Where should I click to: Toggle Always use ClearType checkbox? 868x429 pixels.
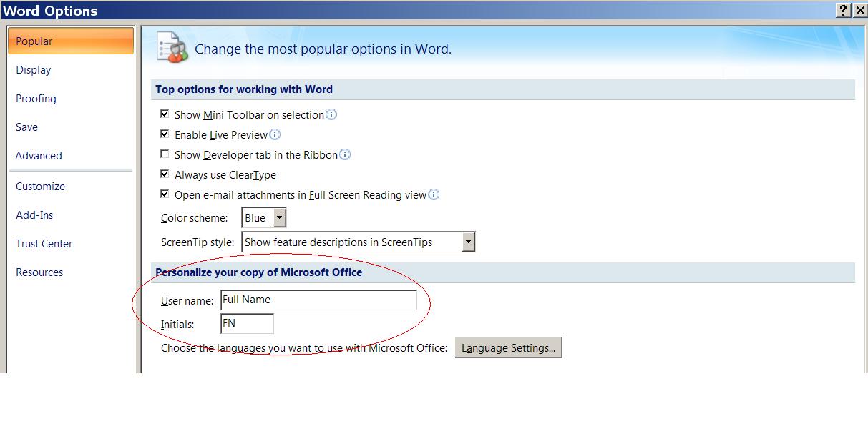coord(165,174)
